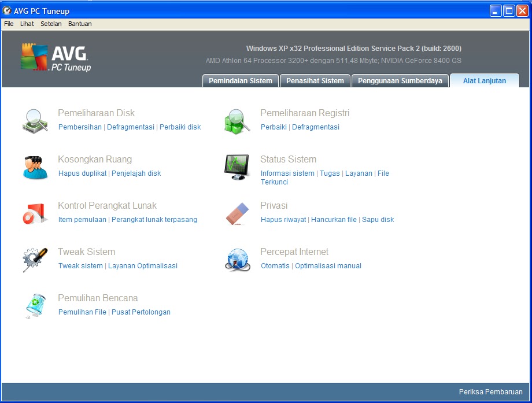Image resolution: width=532 pixels, height=403 pixels.
Task: Open Pusat Pertolongan link
Action: [141, 312]
